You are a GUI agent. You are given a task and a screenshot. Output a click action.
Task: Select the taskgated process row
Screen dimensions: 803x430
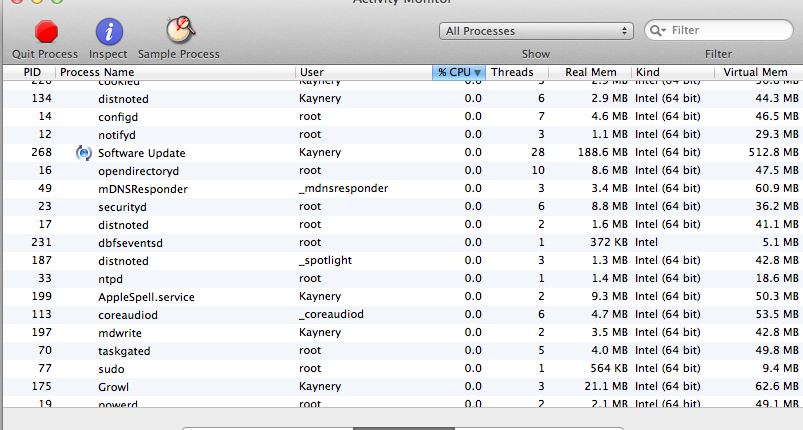click(x=403, y=351)
